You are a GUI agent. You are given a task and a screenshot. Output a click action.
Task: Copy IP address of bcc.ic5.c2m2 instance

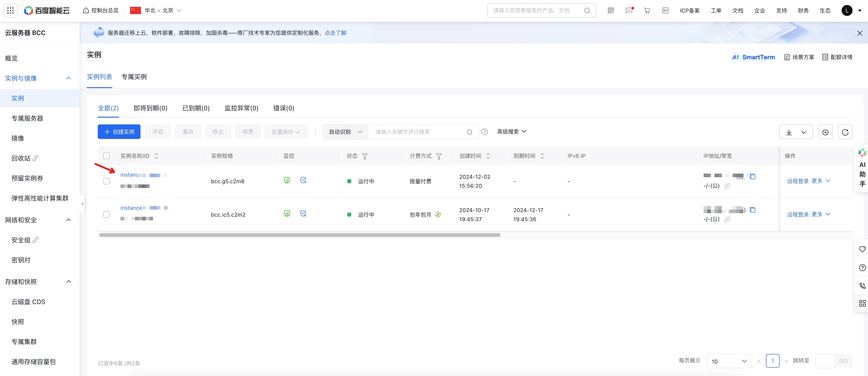(x=753, y=210)
